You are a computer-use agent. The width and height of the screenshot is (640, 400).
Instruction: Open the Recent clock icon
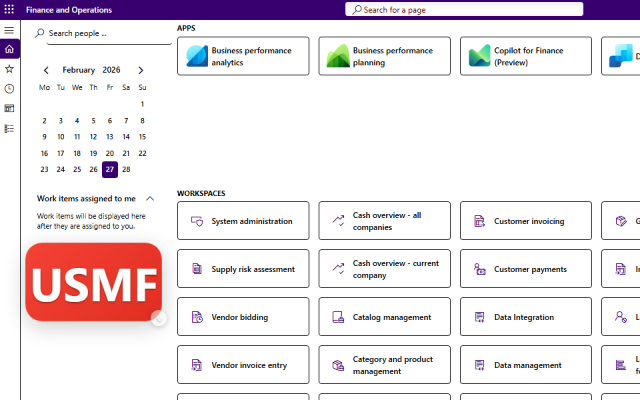(9, 89)
